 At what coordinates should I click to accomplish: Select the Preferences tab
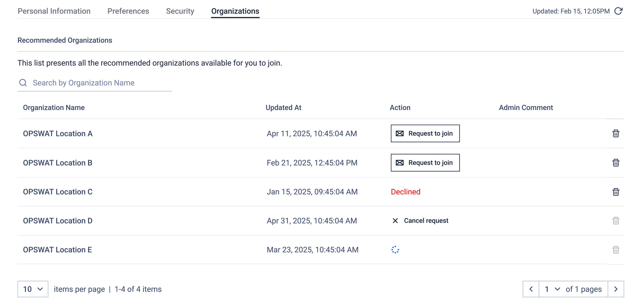coord(128,11)
